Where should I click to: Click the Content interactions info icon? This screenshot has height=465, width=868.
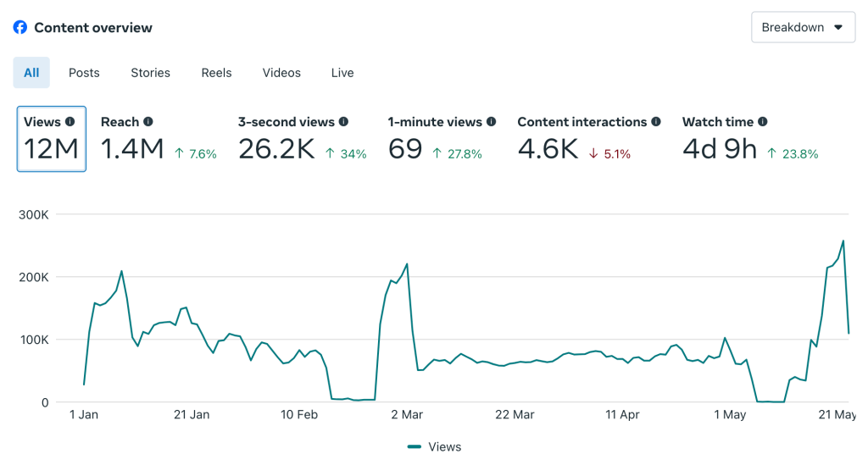pos(656,122)
